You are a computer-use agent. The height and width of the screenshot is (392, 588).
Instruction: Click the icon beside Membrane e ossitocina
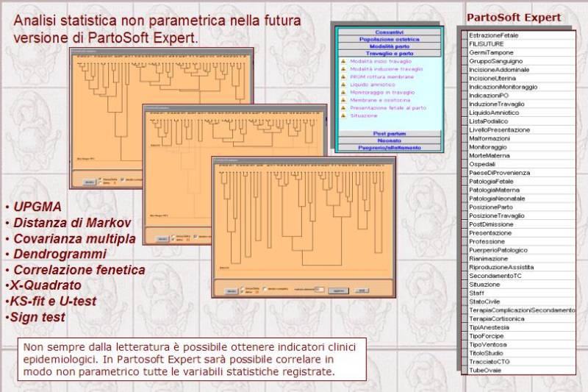343,100
